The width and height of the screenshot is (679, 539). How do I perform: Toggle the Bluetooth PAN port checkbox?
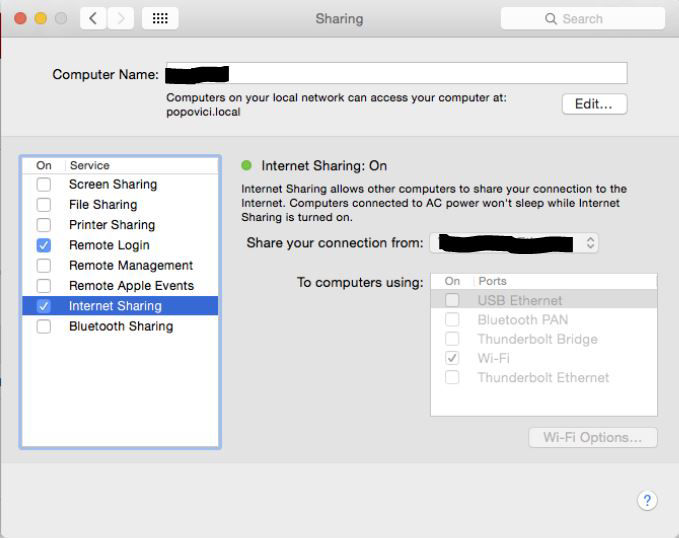coord(452,320)
